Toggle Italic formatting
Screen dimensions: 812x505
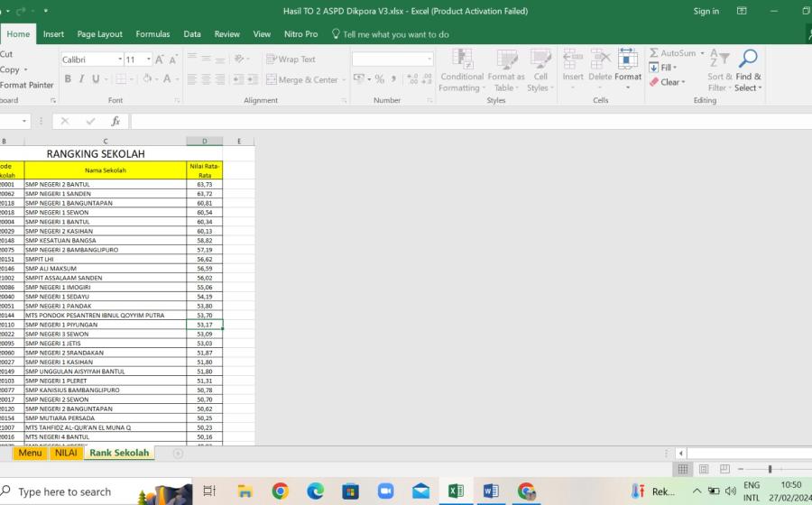point(81,78)
